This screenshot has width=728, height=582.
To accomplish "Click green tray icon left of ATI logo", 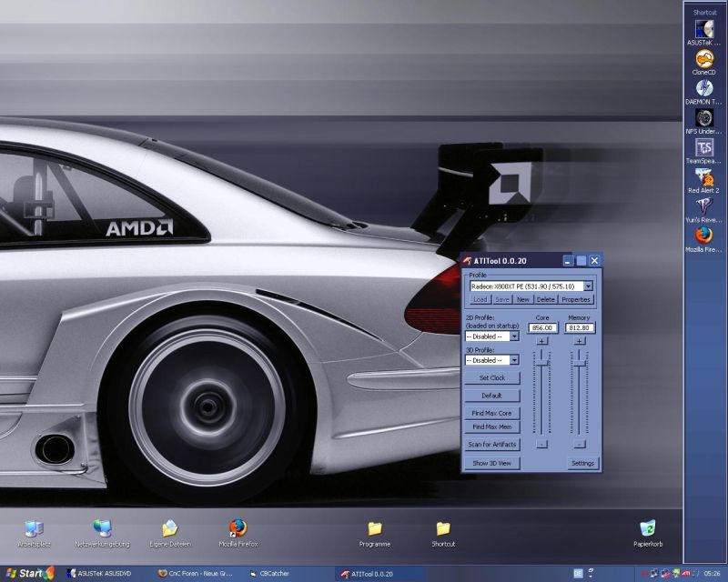I will (x=675, y=574).
